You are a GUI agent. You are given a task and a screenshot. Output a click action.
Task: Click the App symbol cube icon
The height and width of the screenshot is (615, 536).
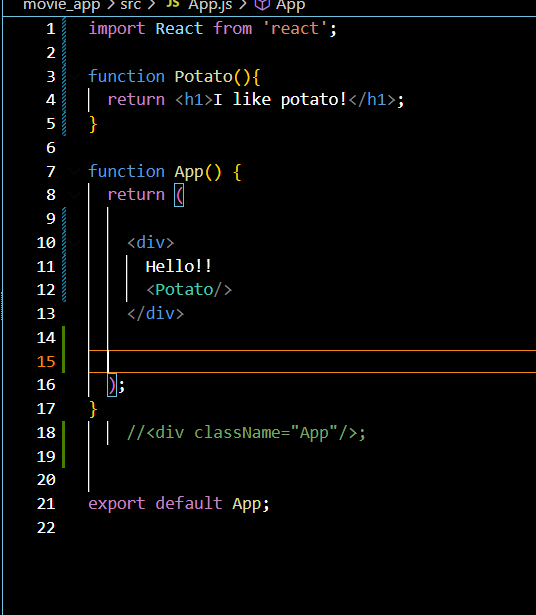pos(262,5)
